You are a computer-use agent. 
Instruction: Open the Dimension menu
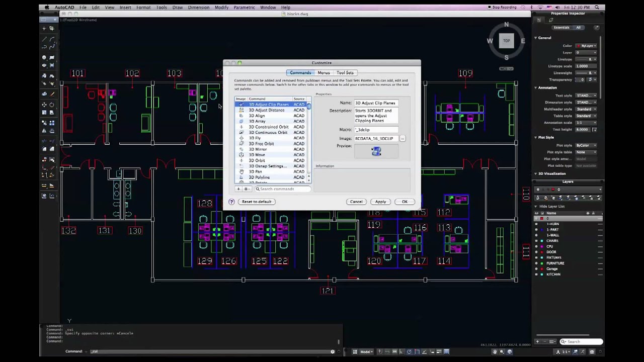(x=199, y=8)
